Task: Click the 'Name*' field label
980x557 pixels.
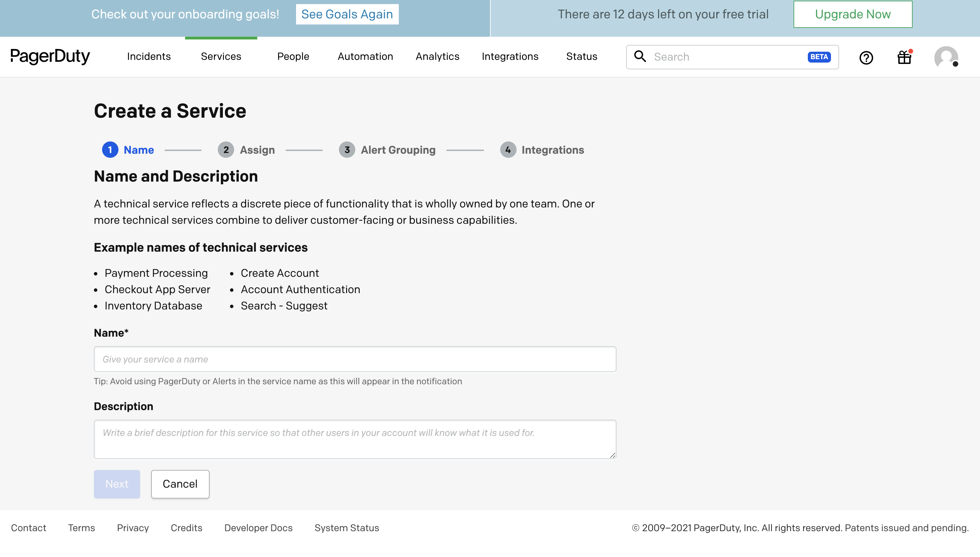Action: 111,333
